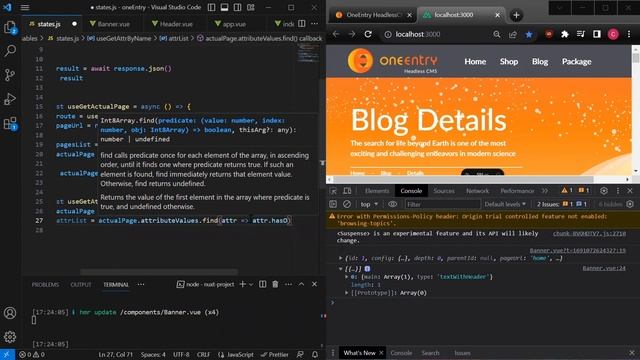Image resolution: width=640 pixels, height=360 pixels.
Task: Select the TERMINAL panel tab
Action: 116,284
